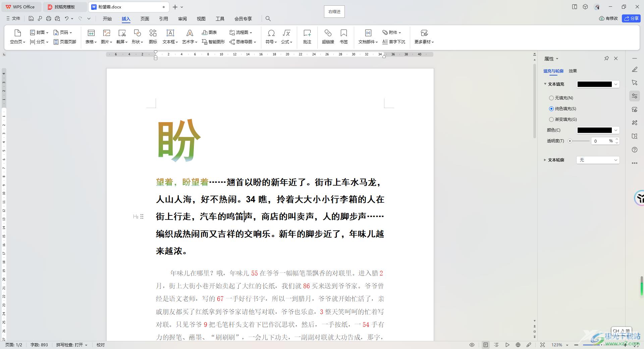Open the Home (开始) tab
Screen dimensions: 644x349
[x=107, y=19]
